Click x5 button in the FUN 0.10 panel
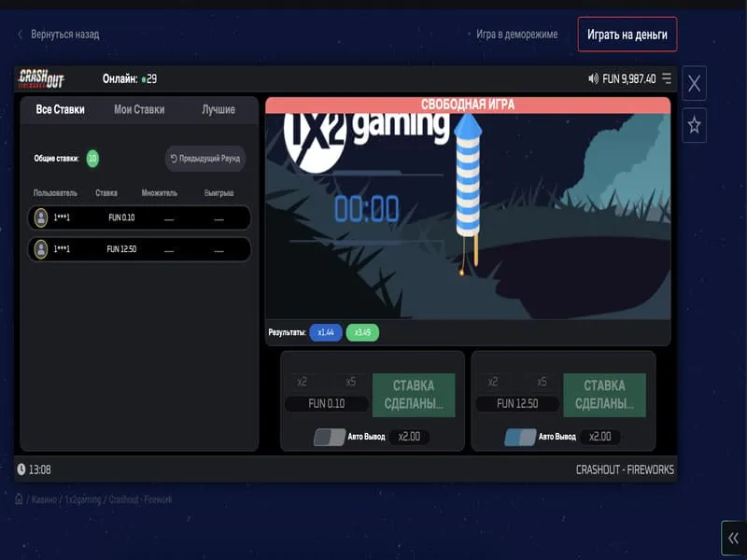The width and height of the screenshot is (747, 560). pos(351,382)
